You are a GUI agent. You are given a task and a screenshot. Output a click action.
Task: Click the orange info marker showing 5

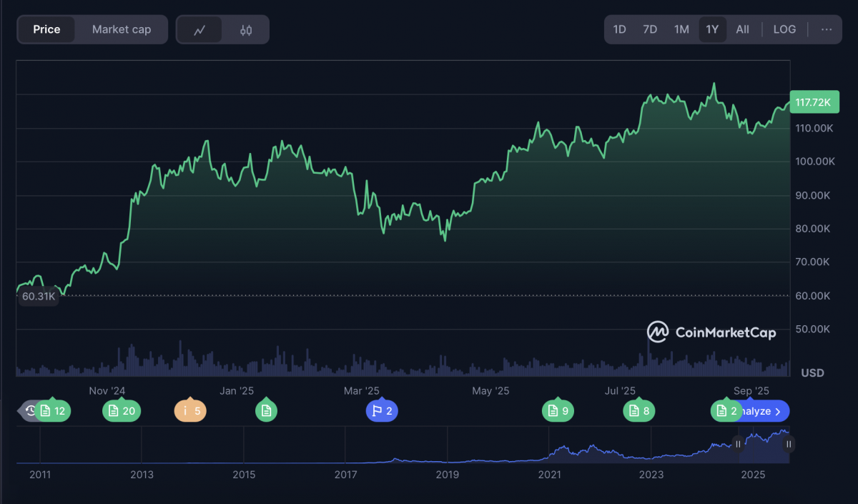(190, 411)
